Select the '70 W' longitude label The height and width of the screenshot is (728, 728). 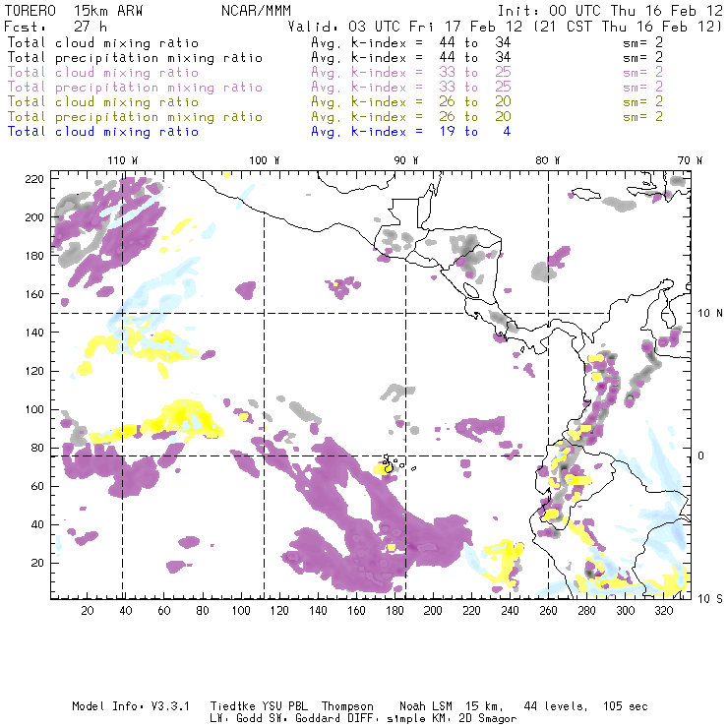pyautogui.click(x=690, y=160)
